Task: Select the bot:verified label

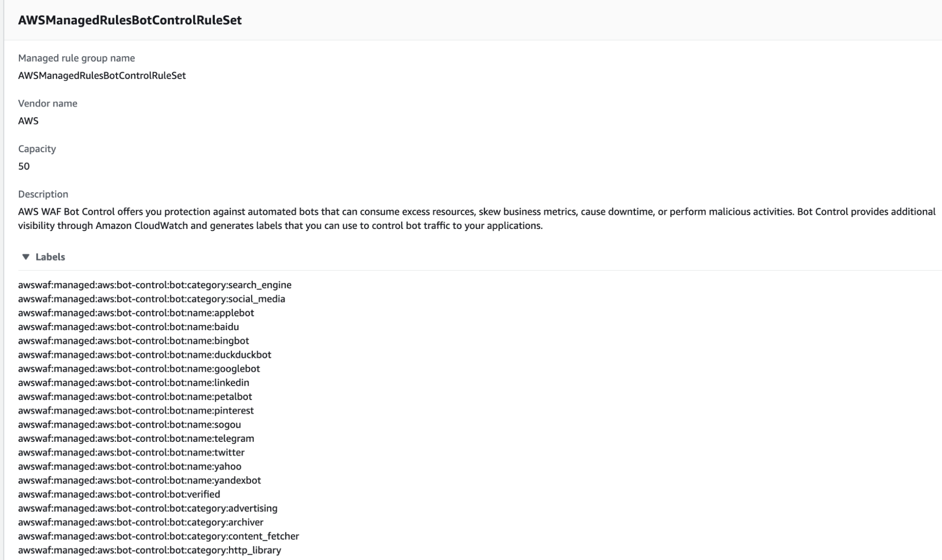Action: 119,494
